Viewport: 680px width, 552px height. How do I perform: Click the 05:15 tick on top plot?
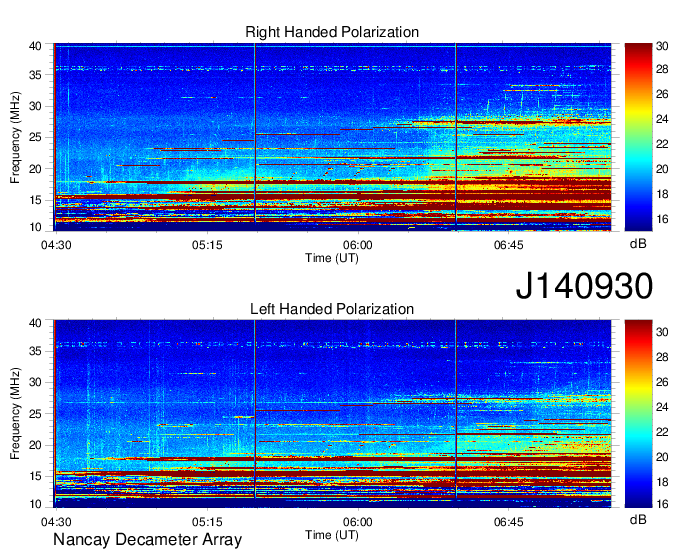click(x=207, y=245)
